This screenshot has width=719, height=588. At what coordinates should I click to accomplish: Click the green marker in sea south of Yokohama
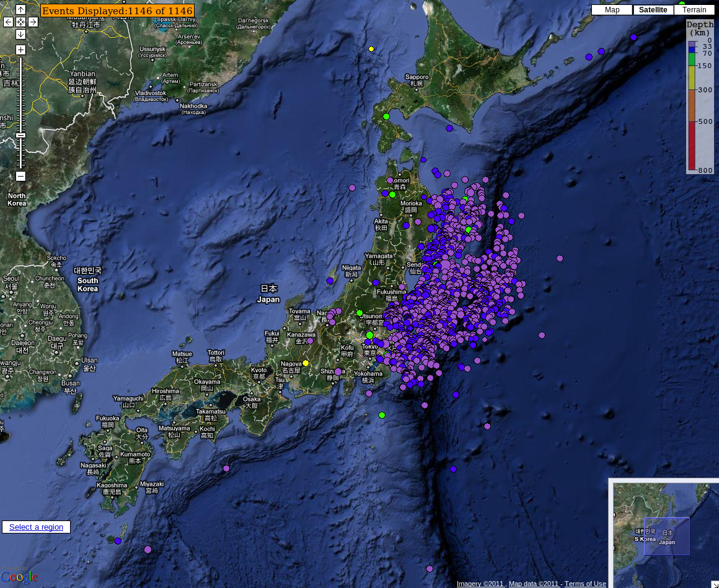pos(382,415)
